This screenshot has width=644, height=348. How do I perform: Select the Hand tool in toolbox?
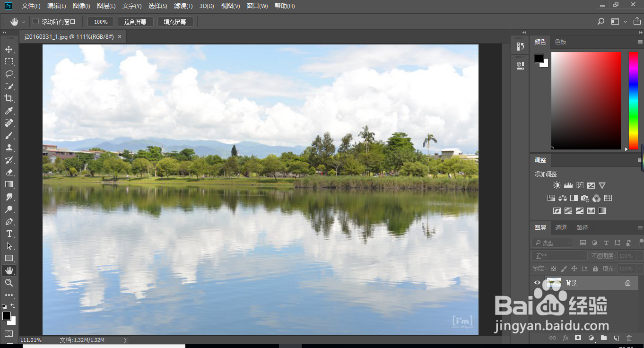tap(9, 270)
